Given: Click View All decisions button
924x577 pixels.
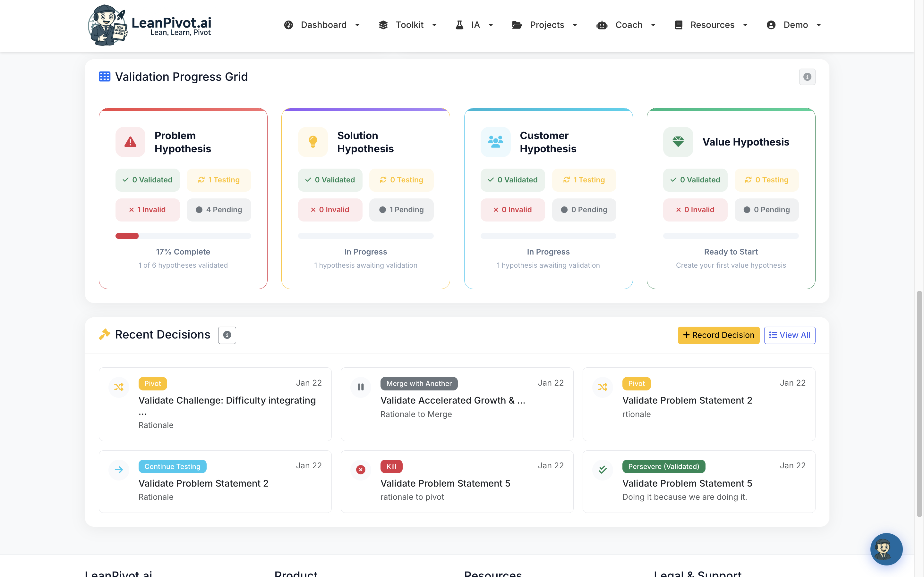Looking at the screenshot, I should pos(789,335).
